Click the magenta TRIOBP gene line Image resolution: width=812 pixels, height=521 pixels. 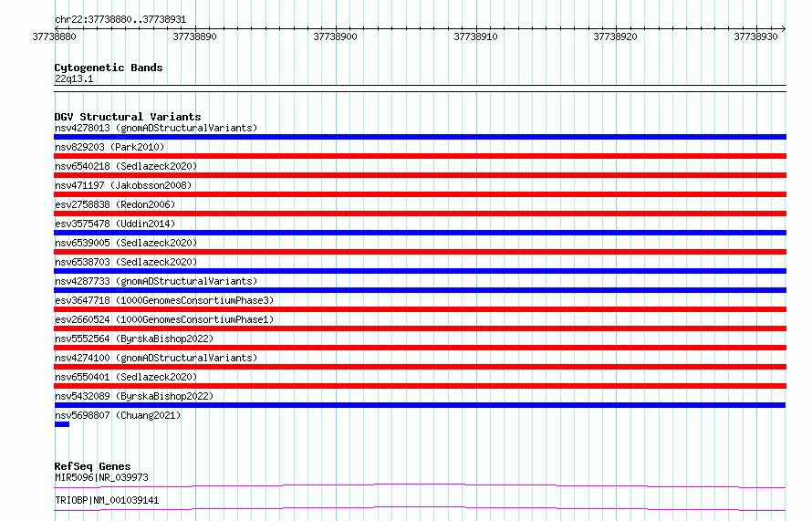pyautogui.click(x=420, y=508)
